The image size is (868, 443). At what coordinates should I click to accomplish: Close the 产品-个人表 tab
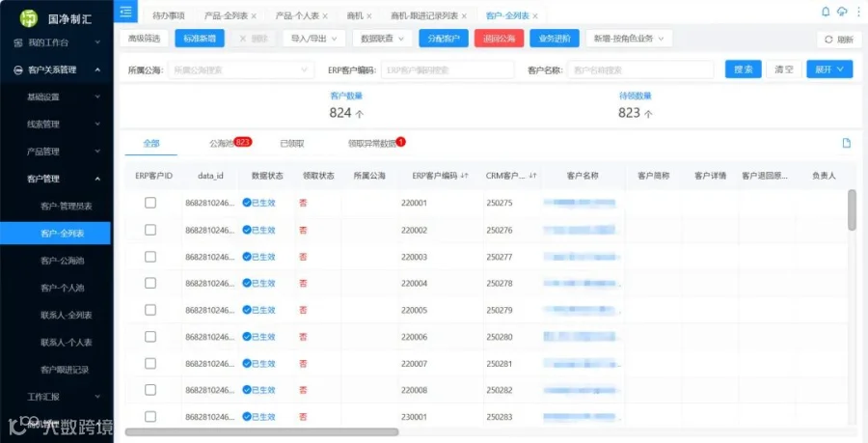pos(325,16)
